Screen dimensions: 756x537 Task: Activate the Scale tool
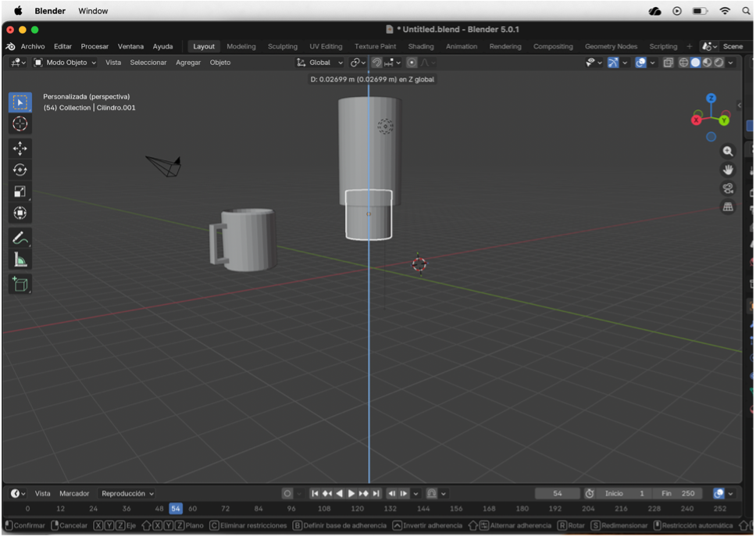pos(20,192)
